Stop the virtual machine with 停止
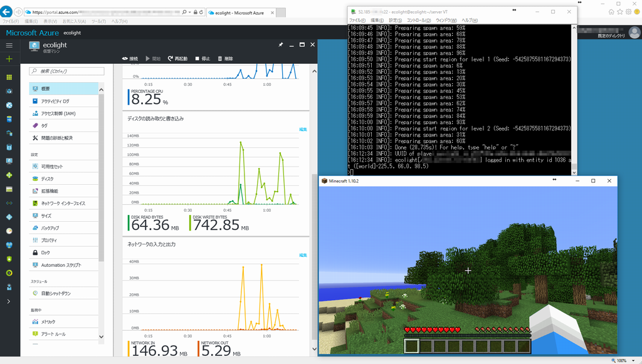 point(203,58)
